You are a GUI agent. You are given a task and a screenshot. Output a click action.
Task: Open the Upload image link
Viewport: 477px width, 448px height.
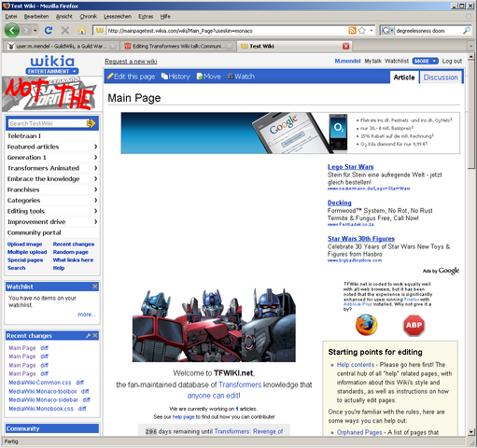(x=24, y=245)
